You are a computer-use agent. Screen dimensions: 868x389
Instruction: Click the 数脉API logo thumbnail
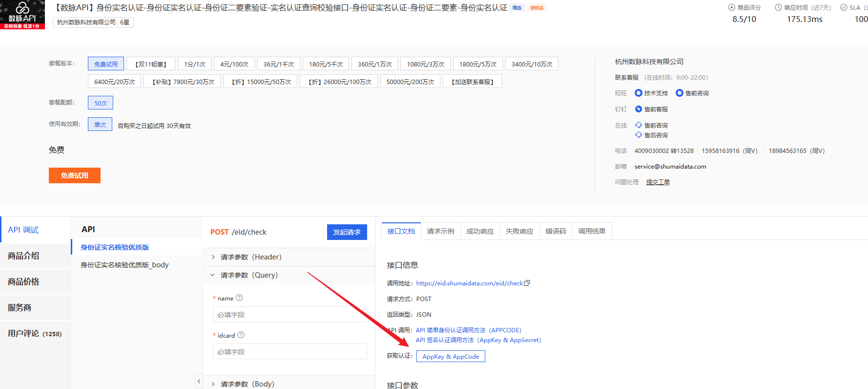22,15
